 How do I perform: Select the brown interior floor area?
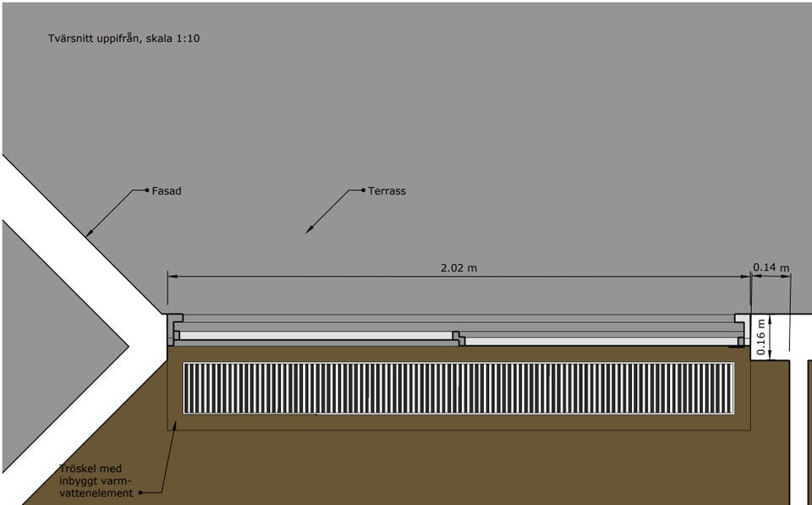click(x=457, y=465)
